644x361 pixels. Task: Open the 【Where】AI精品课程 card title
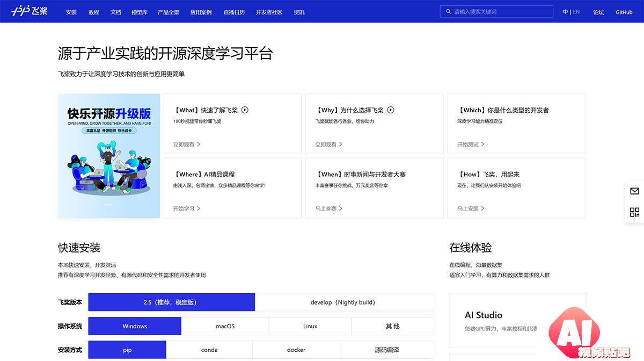click(x=204, y=175)
